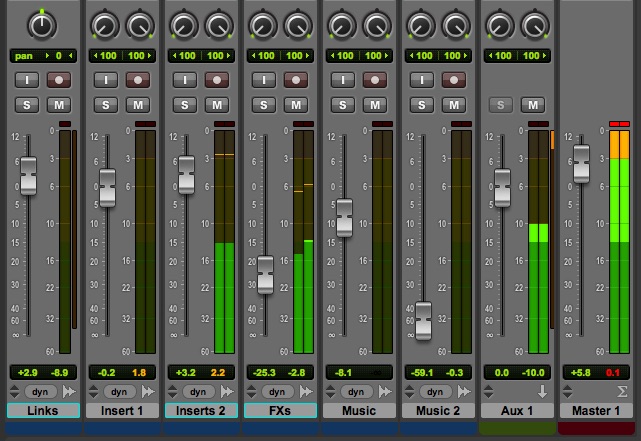The height and width of the screenshot is (441, 641).
Task: Open the dyn selector on Links track
Action: click(x=40, y=392)
